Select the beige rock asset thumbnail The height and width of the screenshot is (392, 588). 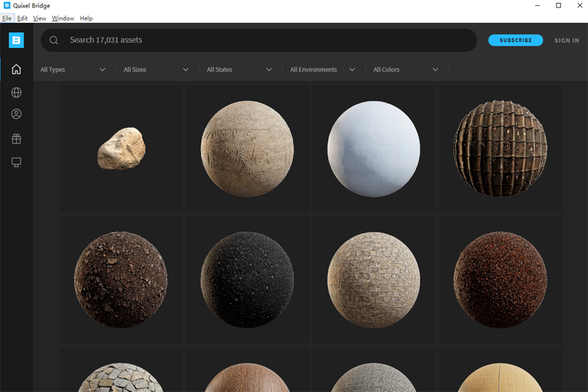[121, 149]
